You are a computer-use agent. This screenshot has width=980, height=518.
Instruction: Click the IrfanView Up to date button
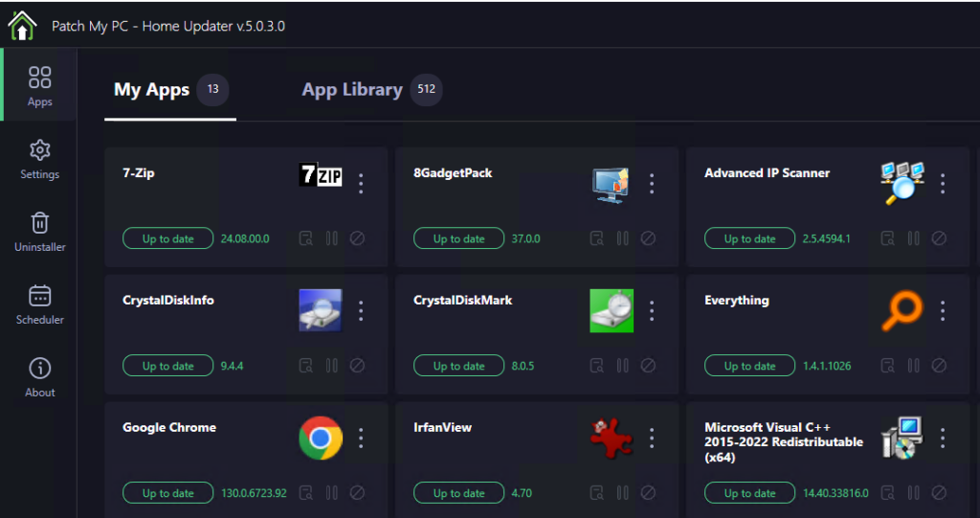coord(458,493)
